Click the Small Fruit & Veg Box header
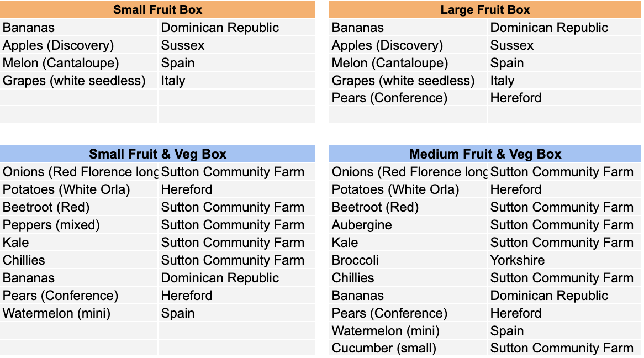644x358 pixels. coord(157,154)
